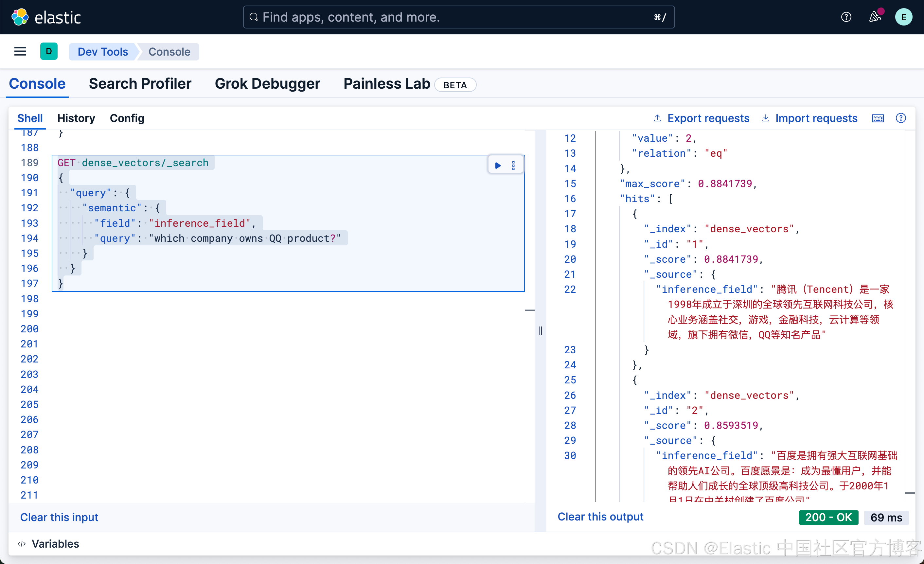Focus the Find apps search field
This screenshot has width=924, height=564.
(x=458, y=17)
